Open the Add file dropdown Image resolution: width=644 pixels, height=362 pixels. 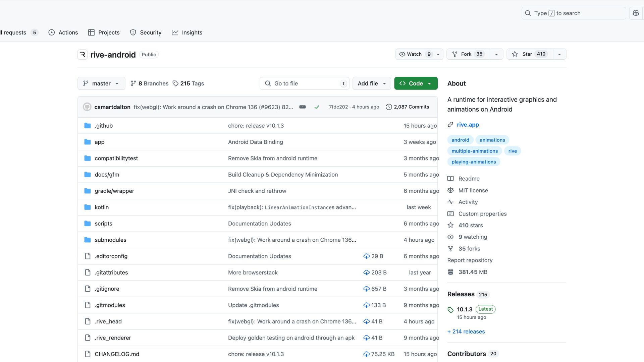[372, 83]
